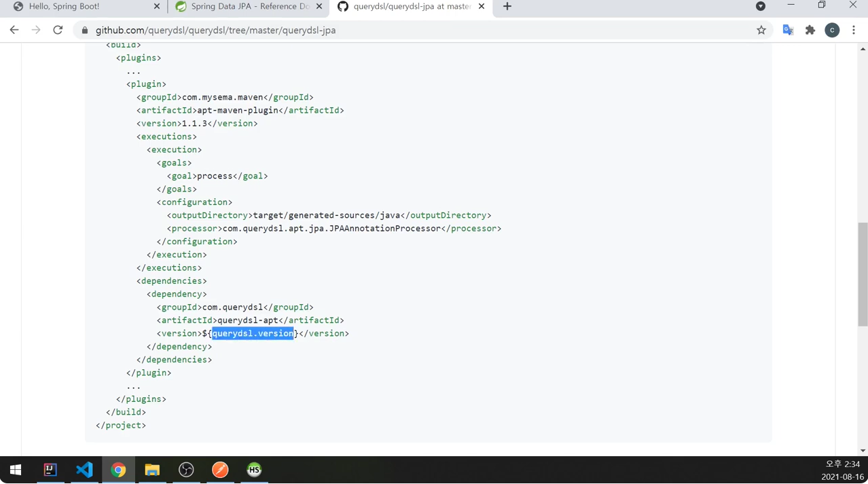The image size is (868, 484).
Task: Open Visual Studio Code from taskbar
Action: point(84,470)
